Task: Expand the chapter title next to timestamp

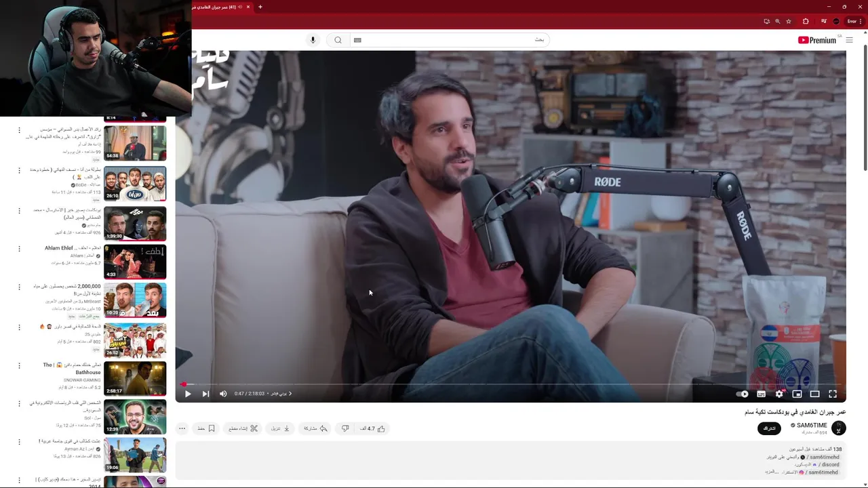Action: tap(281, 394)
